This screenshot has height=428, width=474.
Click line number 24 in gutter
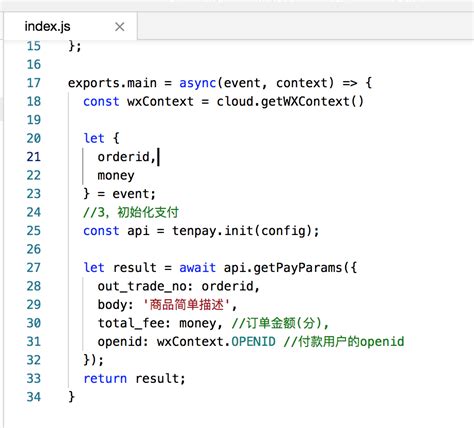tap(34, 212)
